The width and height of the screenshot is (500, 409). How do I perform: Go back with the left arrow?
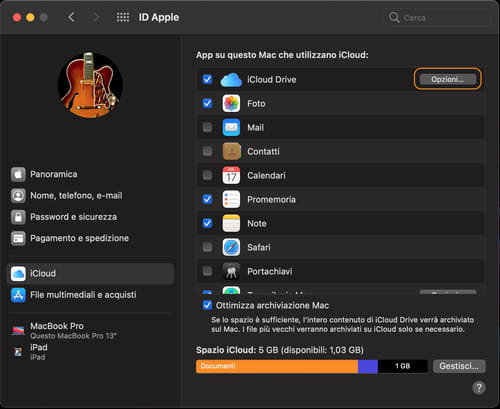[x=71, y=17]
